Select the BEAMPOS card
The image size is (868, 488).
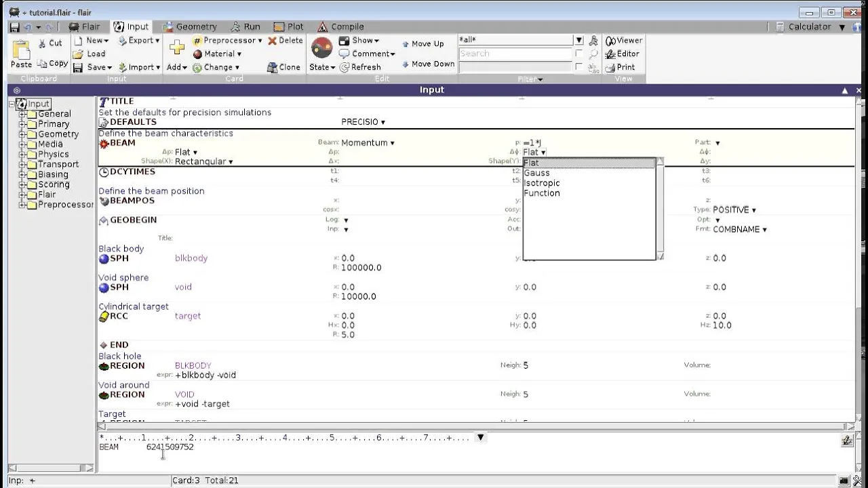(x=127, y=201)
